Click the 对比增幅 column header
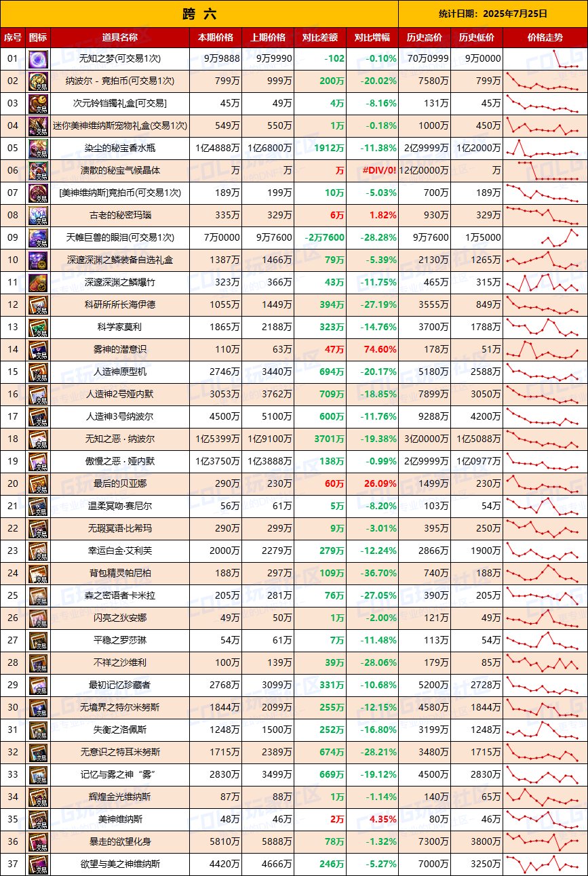Viewport: 588px width, 876px height. (x=372, y=37)
